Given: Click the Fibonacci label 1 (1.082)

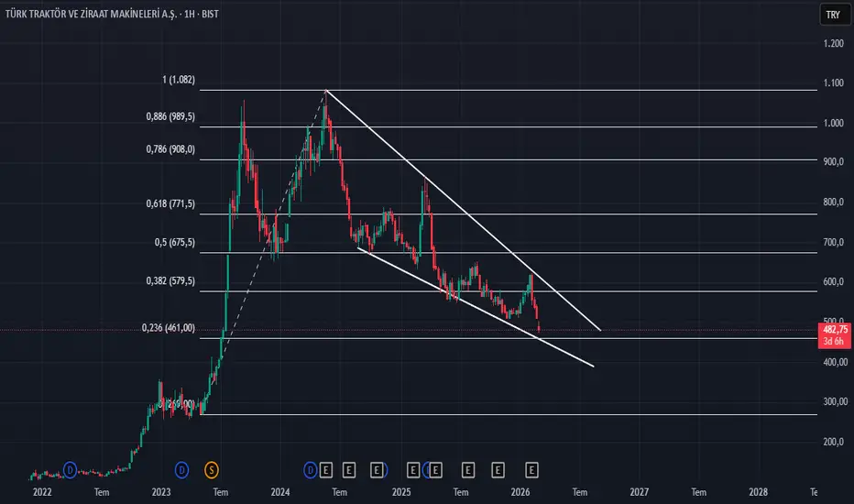Looking at the screenshot, I should [179, 80].
